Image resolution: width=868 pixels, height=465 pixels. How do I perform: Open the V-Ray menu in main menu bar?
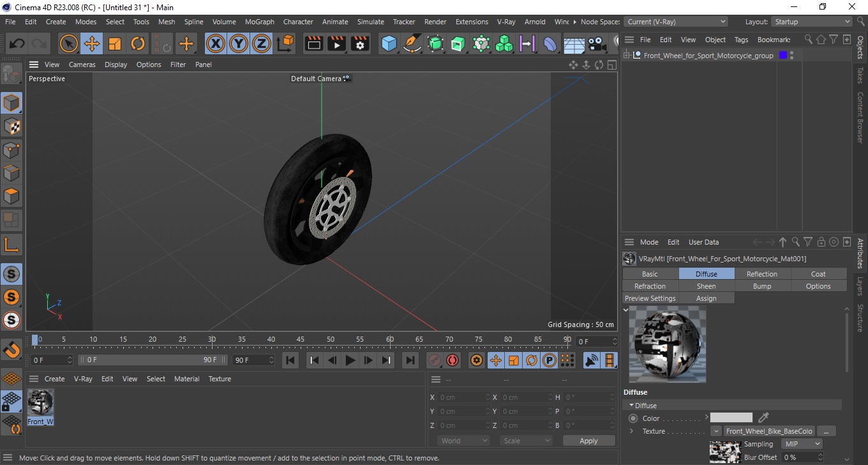pyautogui.click(x=505, y=22)
